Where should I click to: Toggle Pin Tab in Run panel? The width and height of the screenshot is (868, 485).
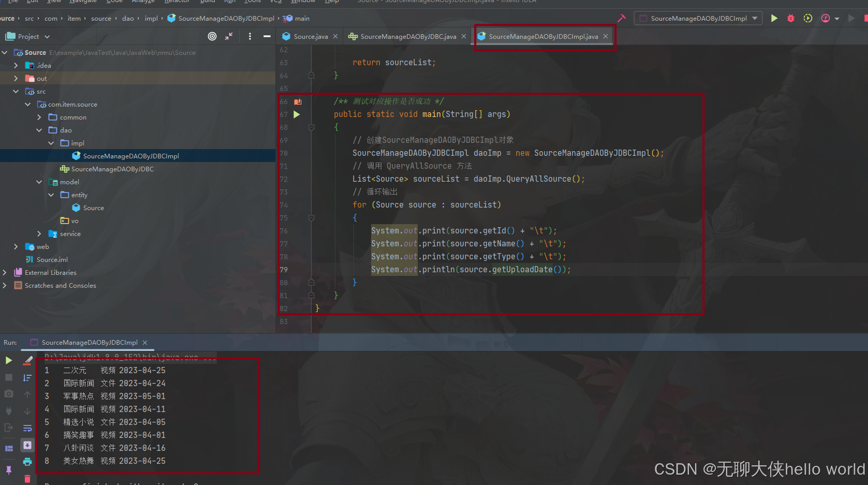(9, 470)
